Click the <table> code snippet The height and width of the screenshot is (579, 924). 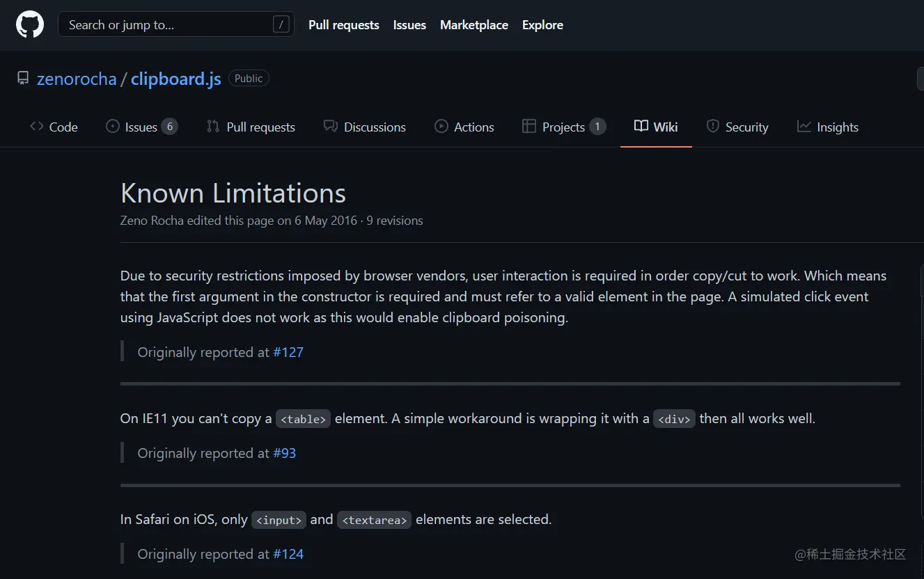(x=303, y=419)
